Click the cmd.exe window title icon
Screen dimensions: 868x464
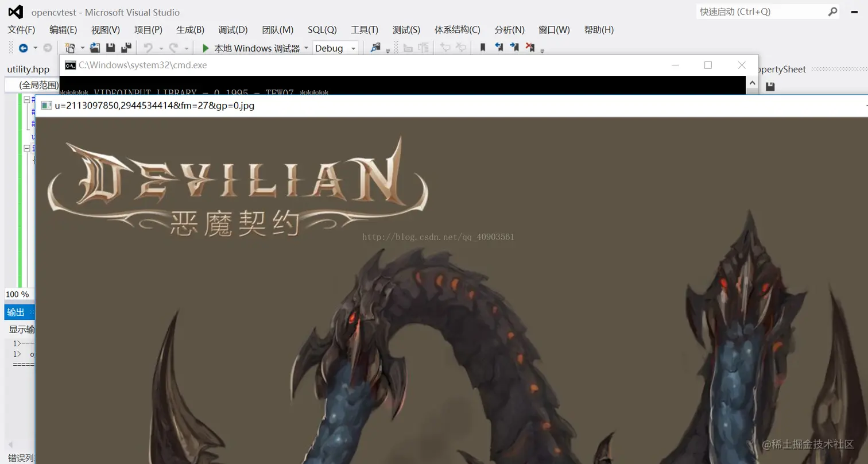tap(70, 65)
